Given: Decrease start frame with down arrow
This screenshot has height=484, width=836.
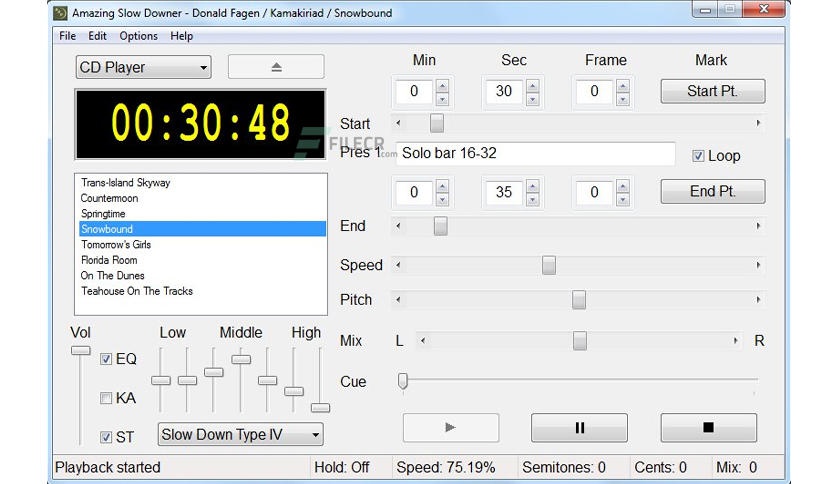Looking at the screenshot, I should (622, 99).
